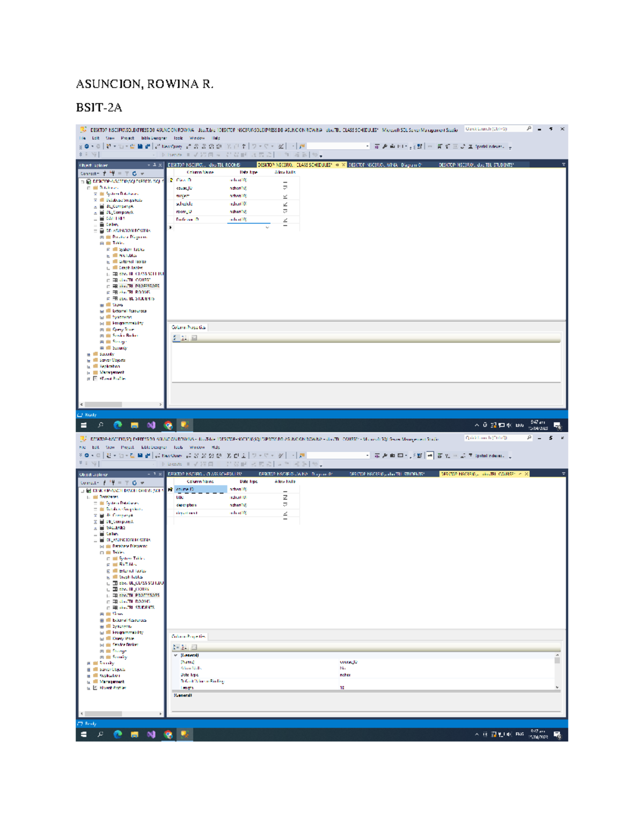The image size is (644, 834).
Task: Toggle Allow Nulls for the room_ID column
Action: click(285, 212)
